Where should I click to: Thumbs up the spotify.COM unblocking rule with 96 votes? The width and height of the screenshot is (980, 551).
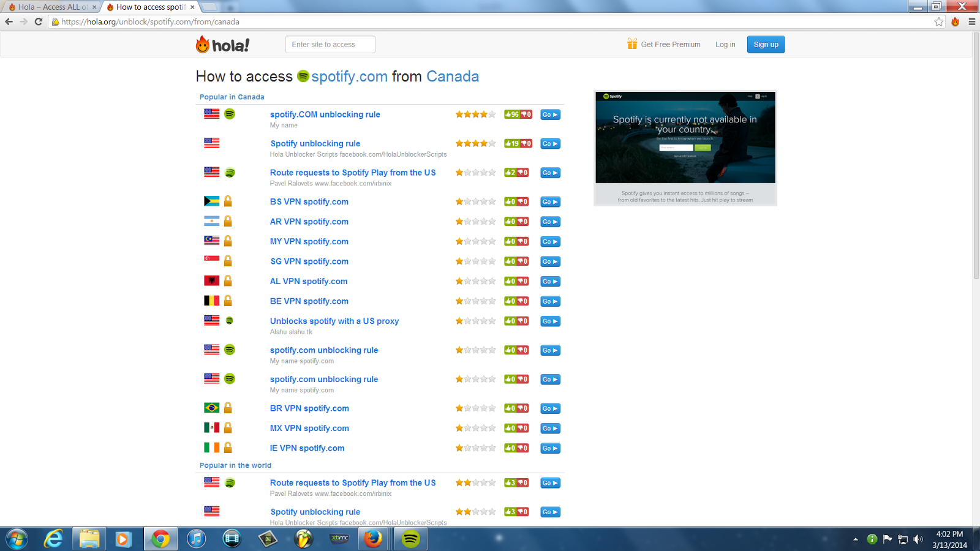click(511, 114)
